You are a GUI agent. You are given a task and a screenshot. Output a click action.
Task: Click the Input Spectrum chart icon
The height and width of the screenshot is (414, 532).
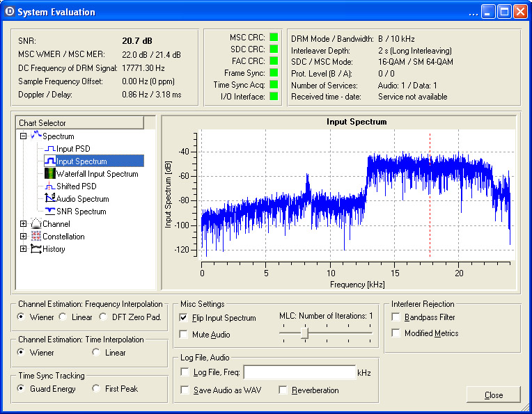click(50, 161)
